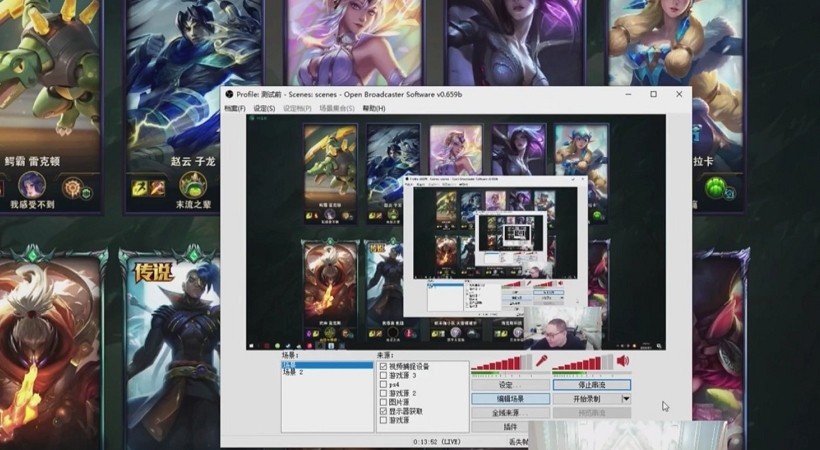Open the dropdown arrow beside 开始录制
Image resolution: width=820 pixels, height=450 pixels.
click(626, 399)
